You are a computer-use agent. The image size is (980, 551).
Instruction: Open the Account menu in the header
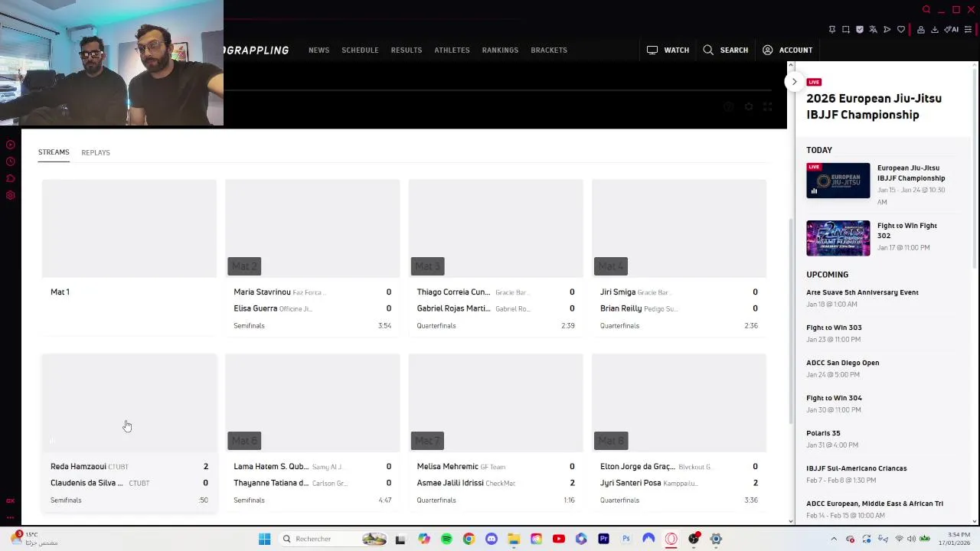[x=787, y=50]
